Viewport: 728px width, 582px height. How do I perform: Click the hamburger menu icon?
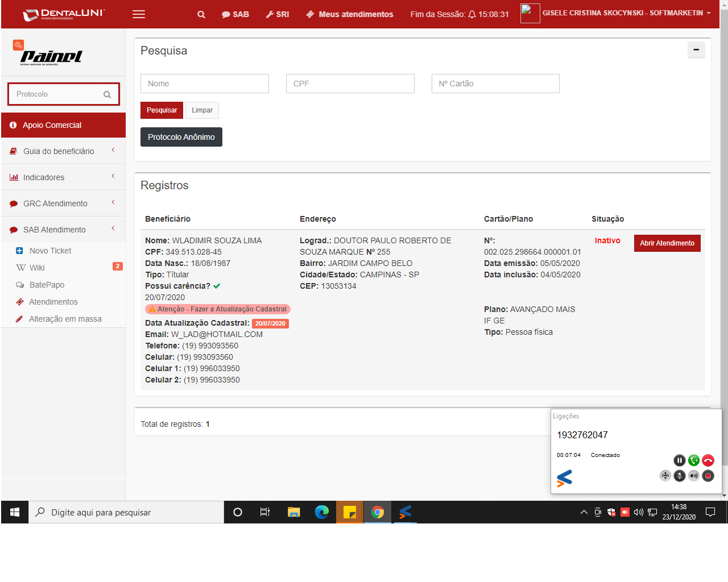(x=139, y=14)
